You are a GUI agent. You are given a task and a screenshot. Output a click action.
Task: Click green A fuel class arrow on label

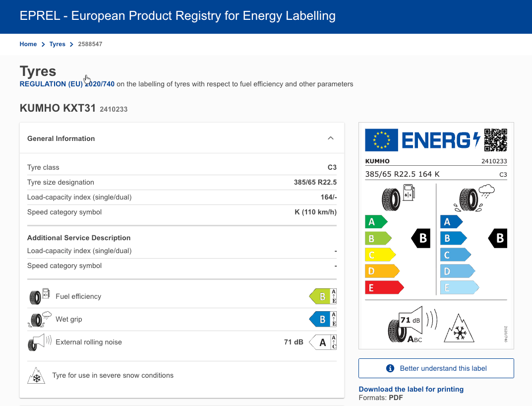(x=376, y=222)
